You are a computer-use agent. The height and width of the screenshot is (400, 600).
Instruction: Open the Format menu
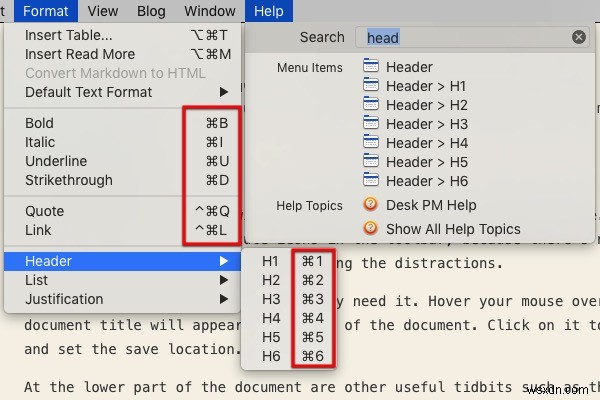pos(46,11)
